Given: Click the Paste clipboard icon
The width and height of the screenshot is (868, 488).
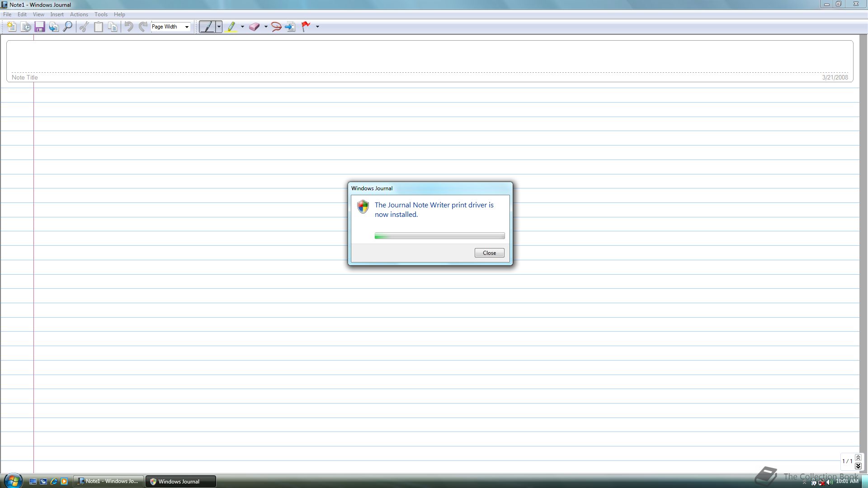Looking at the screenshot, I should pos(98,27).
